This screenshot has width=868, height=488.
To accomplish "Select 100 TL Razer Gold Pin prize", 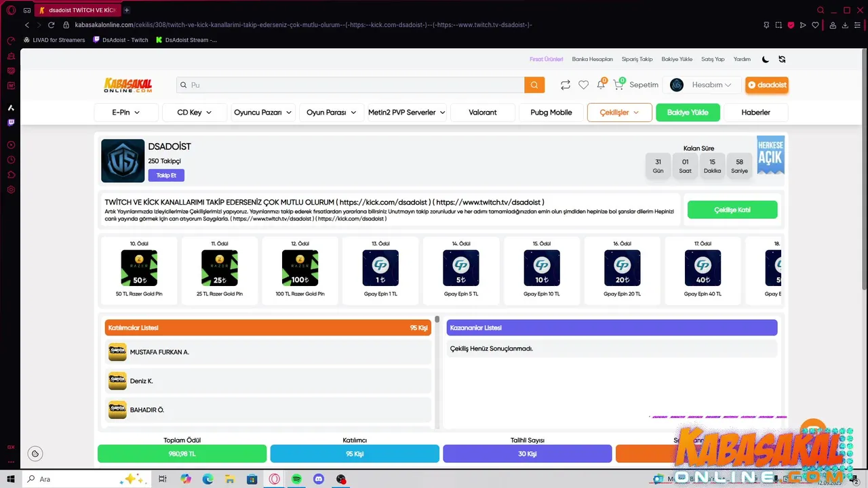I will [x=300, y=272].
